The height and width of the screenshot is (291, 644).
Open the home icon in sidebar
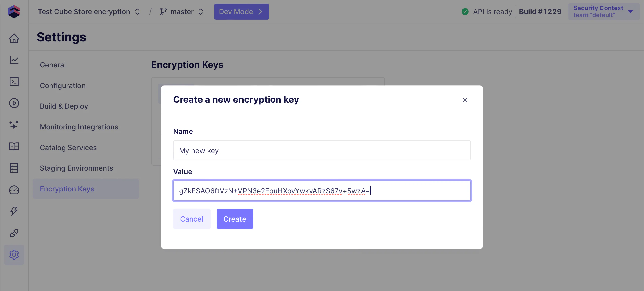click(x=14, y=38)
